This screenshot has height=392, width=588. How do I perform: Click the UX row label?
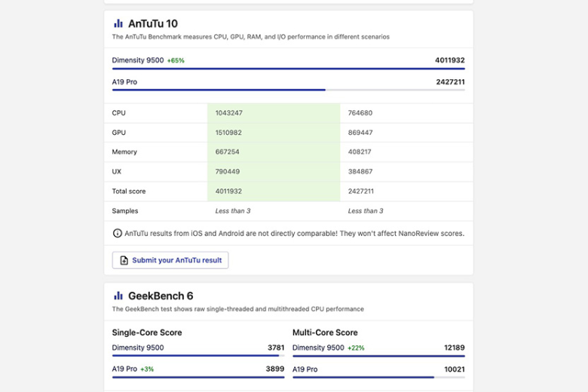coord(116,172)
